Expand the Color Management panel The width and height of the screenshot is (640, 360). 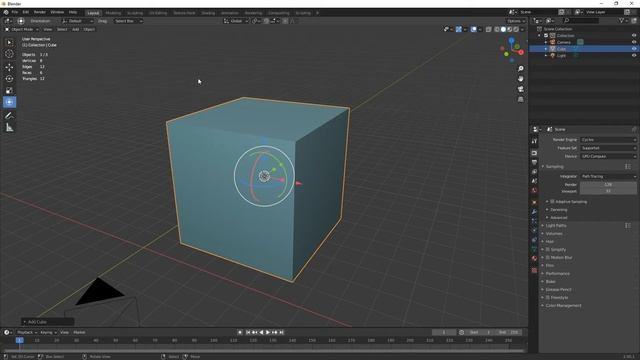point(563,306)
